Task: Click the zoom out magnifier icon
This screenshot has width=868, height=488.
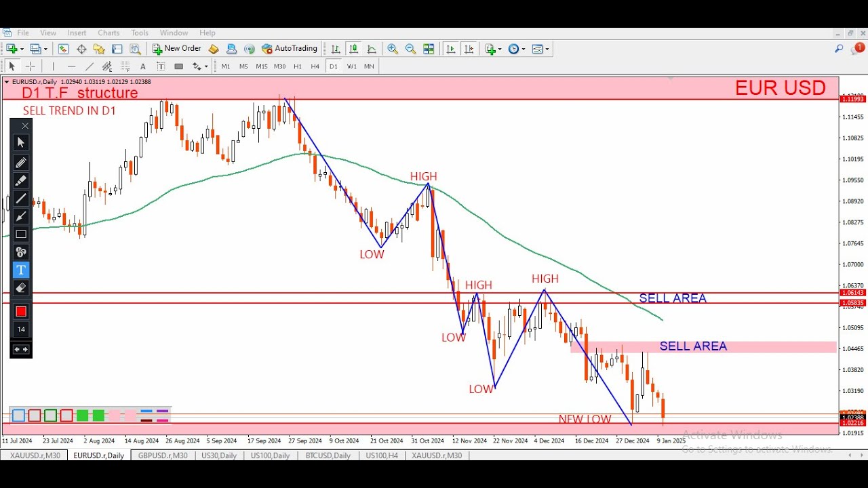Action: pyautogui.click(x=410, y=49)
